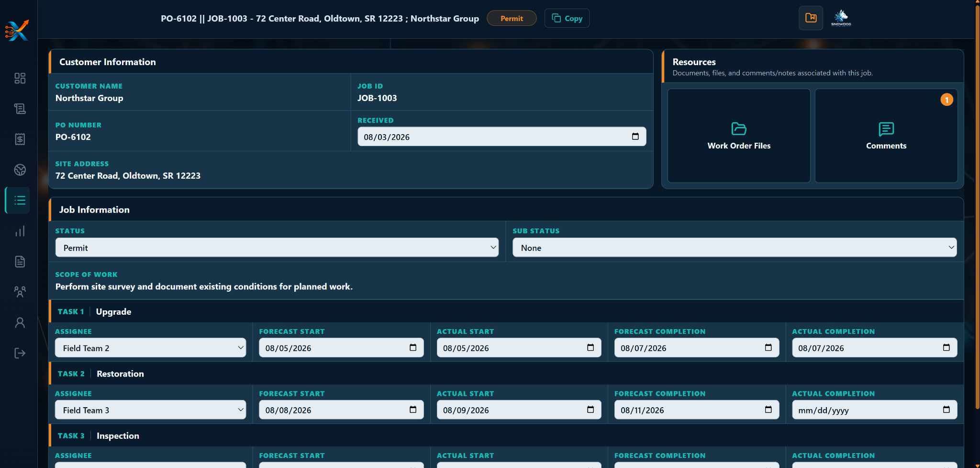Image resolution: width=980 pixels, height=468 pixels.
Task: Expand the Status dropdown showing Permit
Action: pos(277,248)
